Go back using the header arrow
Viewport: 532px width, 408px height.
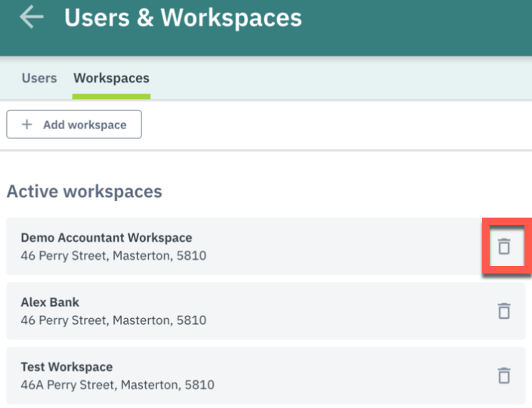tap(32, 17)
